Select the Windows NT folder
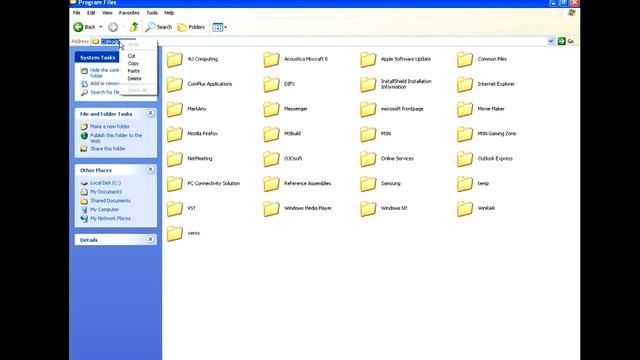Viewport: 640px width, 360px height. [384, 209]
